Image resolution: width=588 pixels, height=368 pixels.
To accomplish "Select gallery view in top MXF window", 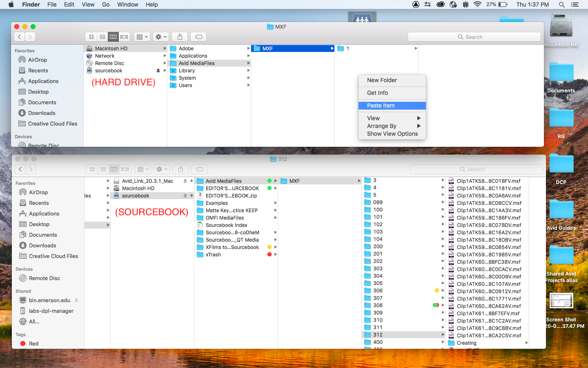I will tap(124, 37).
